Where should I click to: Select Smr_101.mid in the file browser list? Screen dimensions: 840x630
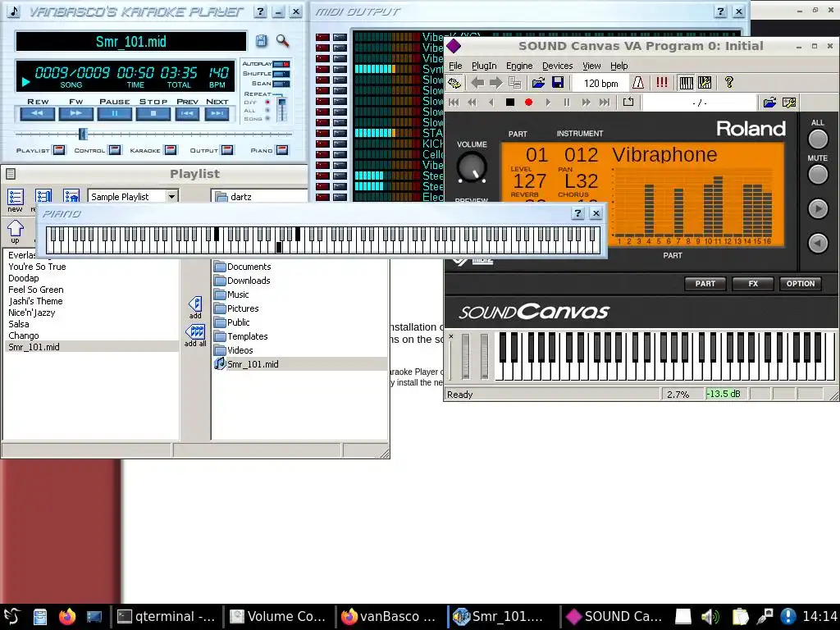pos(300,364)
